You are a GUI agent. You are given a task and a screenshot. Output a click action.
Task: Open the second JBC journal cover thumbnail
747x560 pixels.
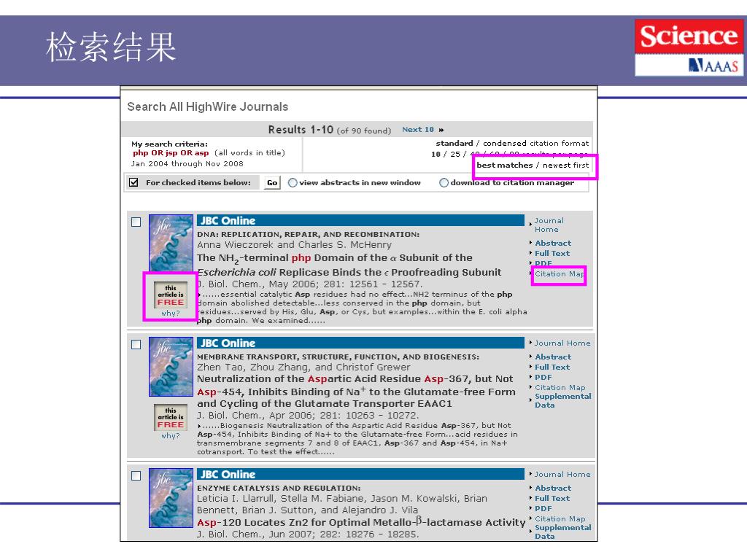coord(171,367)
